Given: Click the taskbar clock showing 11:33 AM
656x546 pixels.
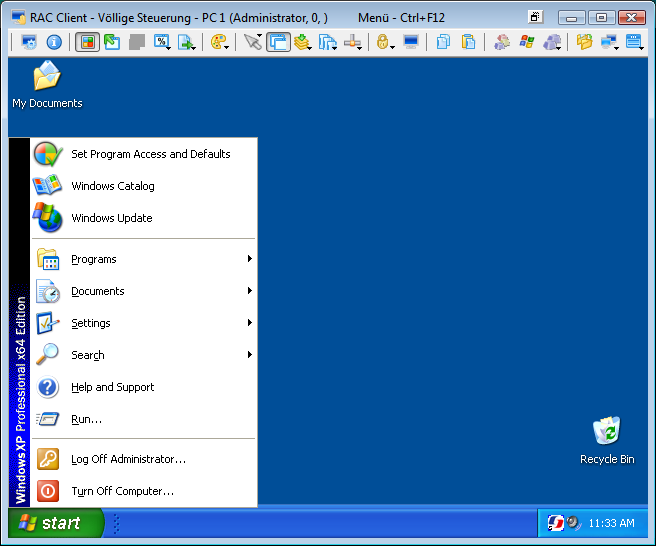Looking at the screenshot, I should (611, 523).
